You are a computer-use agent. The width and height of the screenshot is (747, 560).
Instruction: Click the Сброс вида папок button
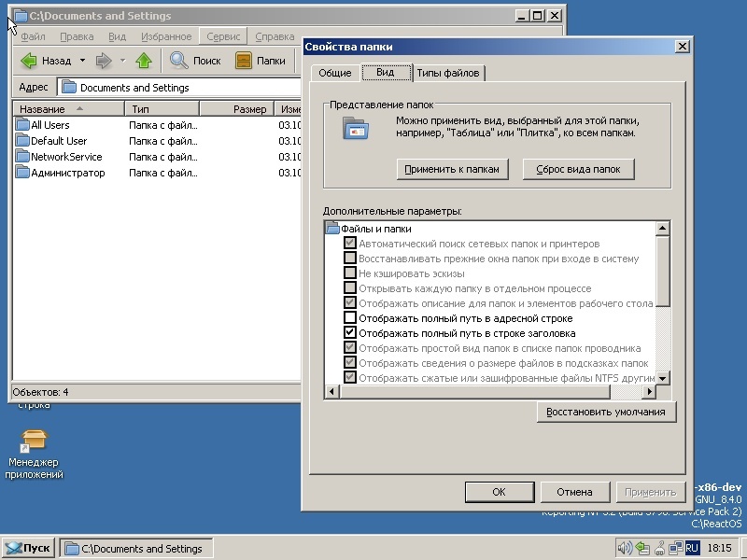coord(578,169)
